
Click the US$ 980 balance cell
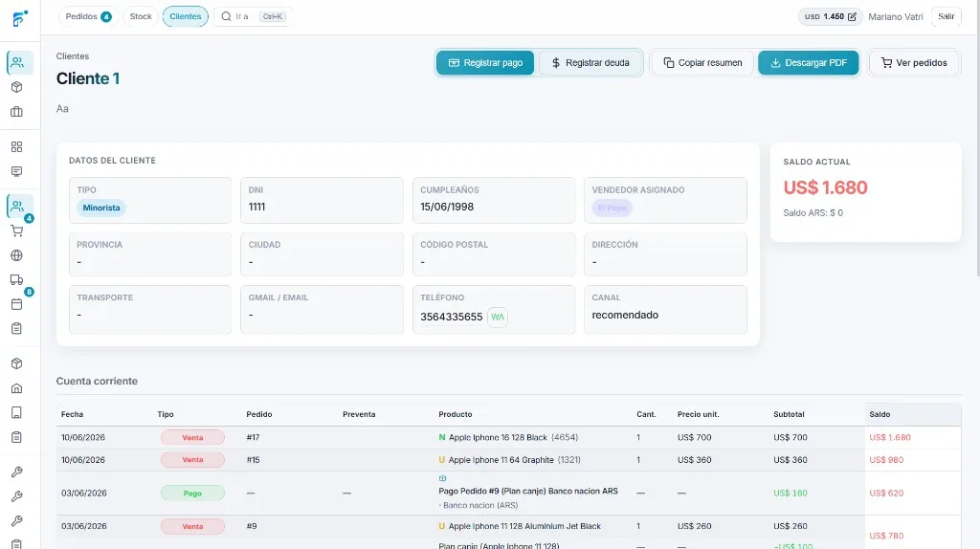click(x=886, y=460)
